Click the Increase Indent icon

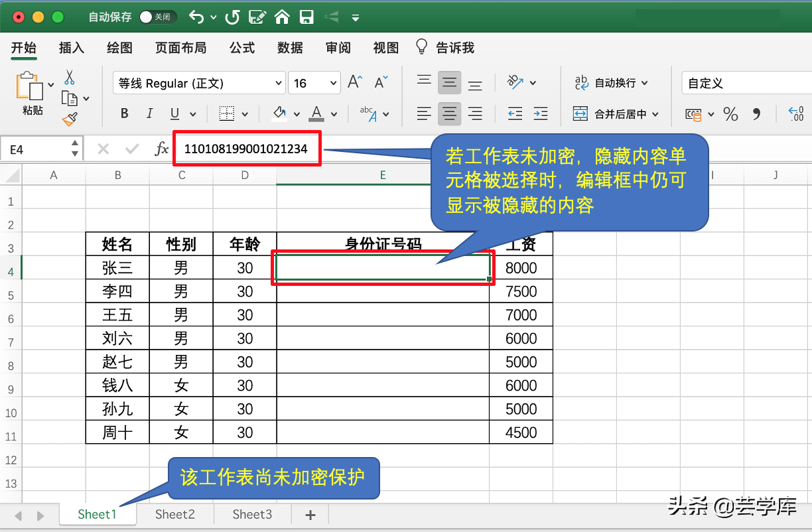[541, 113]
